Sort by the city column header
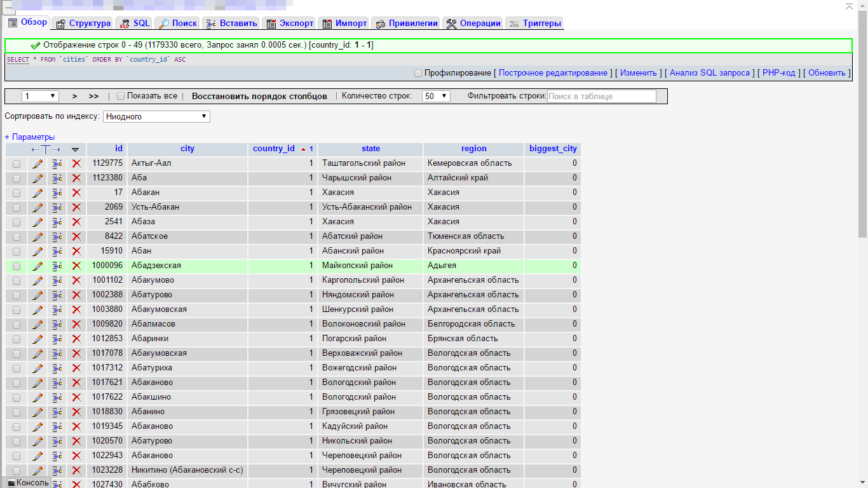Image resolution: width=868 pixels, height=488 pixels. click(187, 149)
